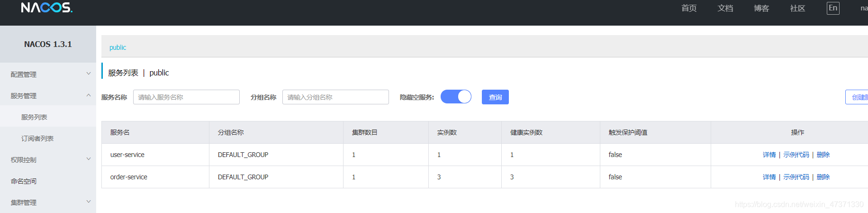Image resolution: width=868 pixels, height=213 pixels.
Task: Click 删除 for user-service
Action: coord(823,155)
